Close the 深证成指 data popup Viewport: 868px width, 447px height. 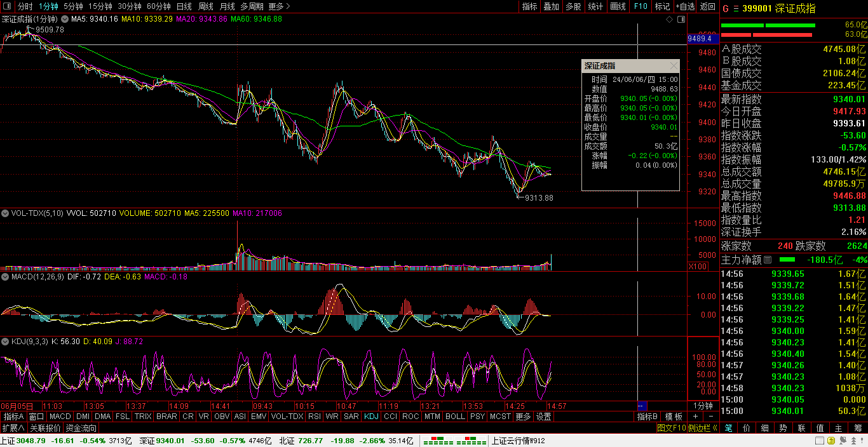674,66
